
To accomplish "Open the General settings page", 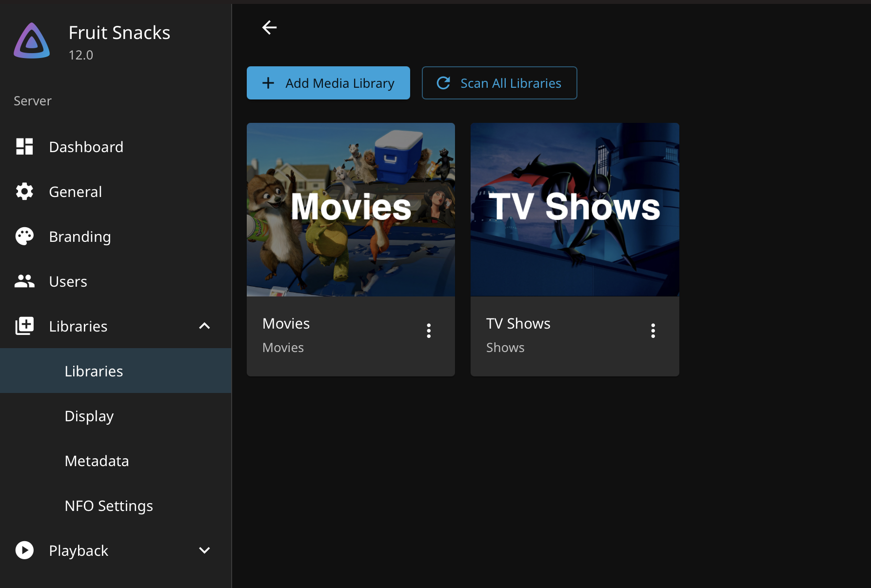I will 116,192.
